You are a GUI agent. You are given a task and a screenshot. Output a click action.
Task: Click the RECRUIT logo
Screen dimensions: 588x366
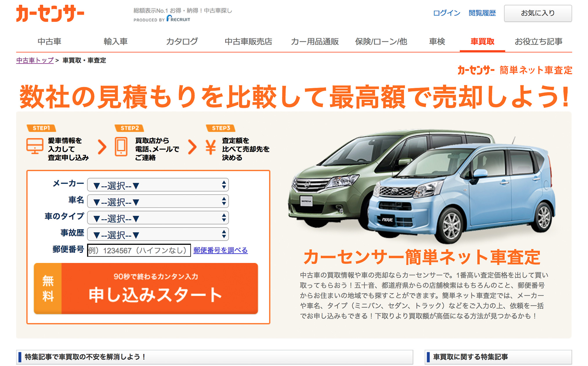click(x=178, y=20)
